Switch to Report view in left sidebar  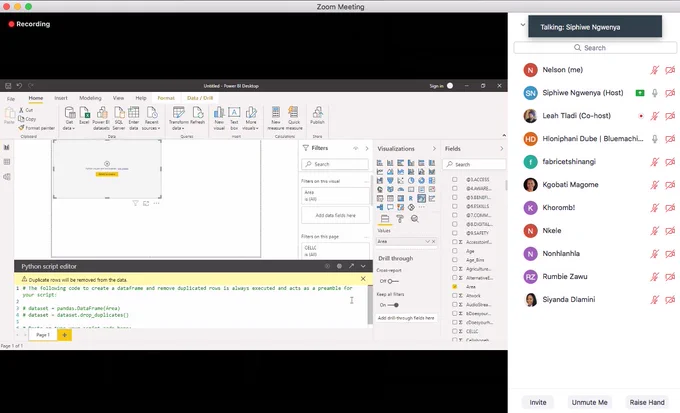pyautogui.click(x=7, y=148)
